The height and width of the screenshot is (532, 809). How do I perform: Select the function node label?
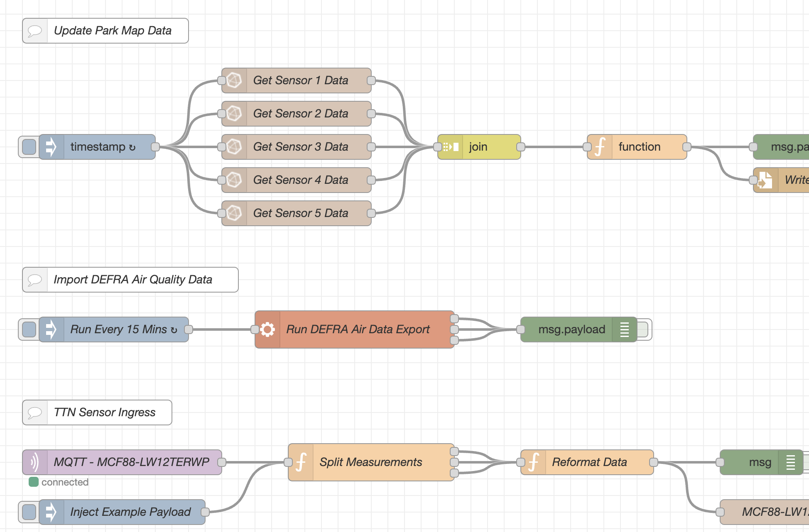tap(640, 147)
